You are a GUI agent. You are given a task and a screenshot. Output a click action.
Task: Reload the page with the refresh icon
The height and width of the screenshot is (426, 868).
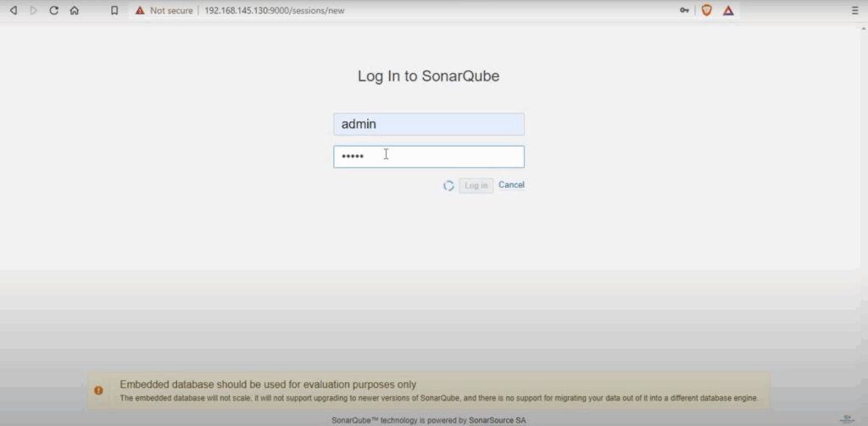click(x=53, y=10)
